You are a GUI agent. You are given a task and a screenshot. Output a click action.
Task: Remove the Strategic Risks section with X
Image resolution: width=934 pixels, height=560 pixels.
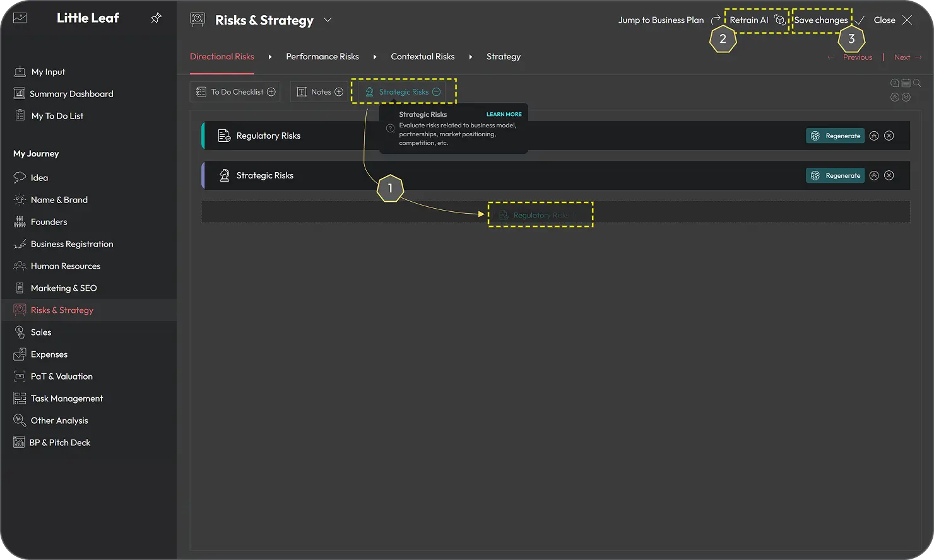pos(889,175)
